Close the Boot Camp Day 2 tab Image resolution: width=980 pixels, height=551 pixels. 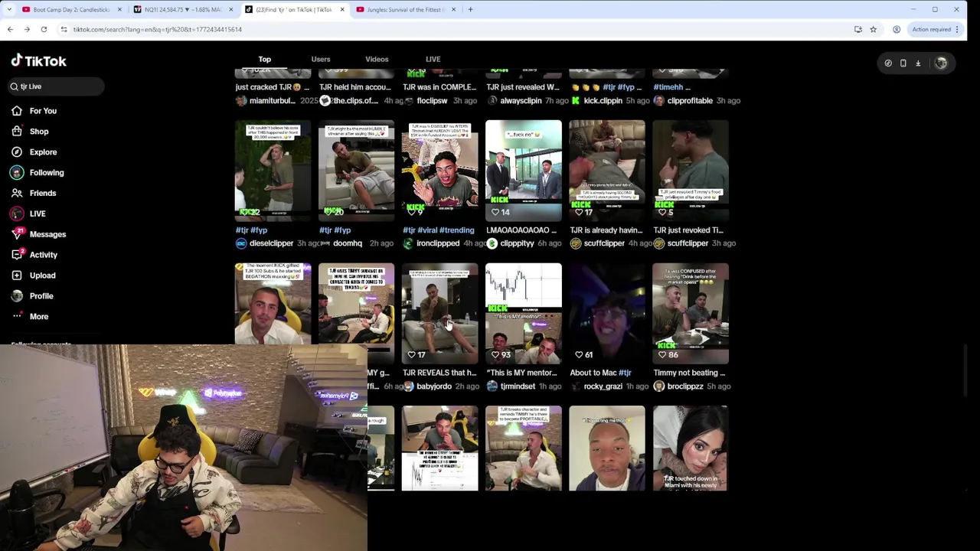tap(119, 9)
